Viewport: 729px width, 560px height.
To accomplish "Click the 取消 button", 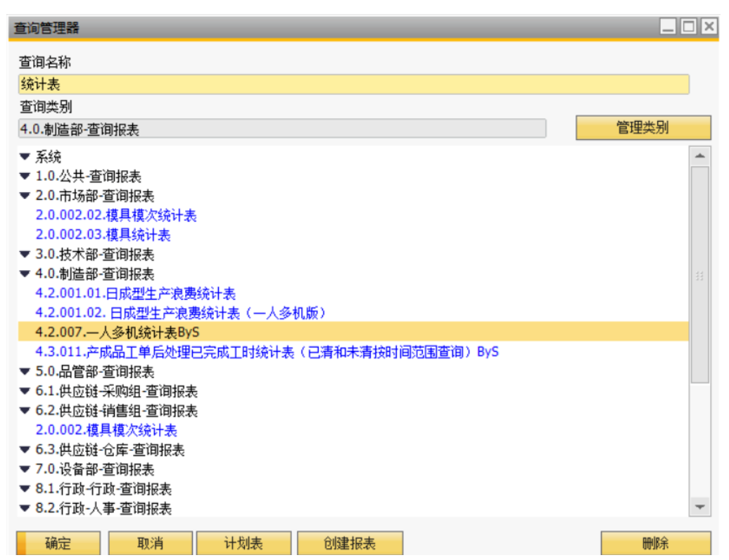I will pyautogui.click(x=150, y=543).
